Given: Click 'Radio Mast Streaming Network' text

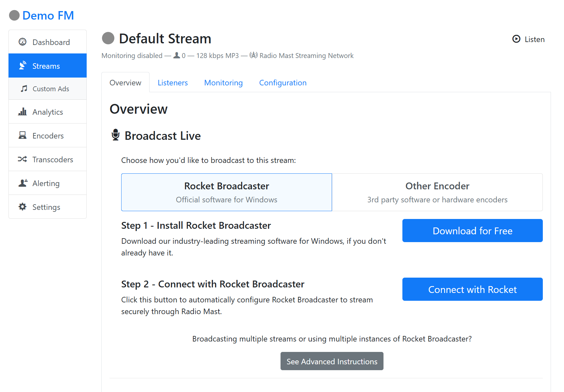Looking at the screenshot, I should pos(307,56).
